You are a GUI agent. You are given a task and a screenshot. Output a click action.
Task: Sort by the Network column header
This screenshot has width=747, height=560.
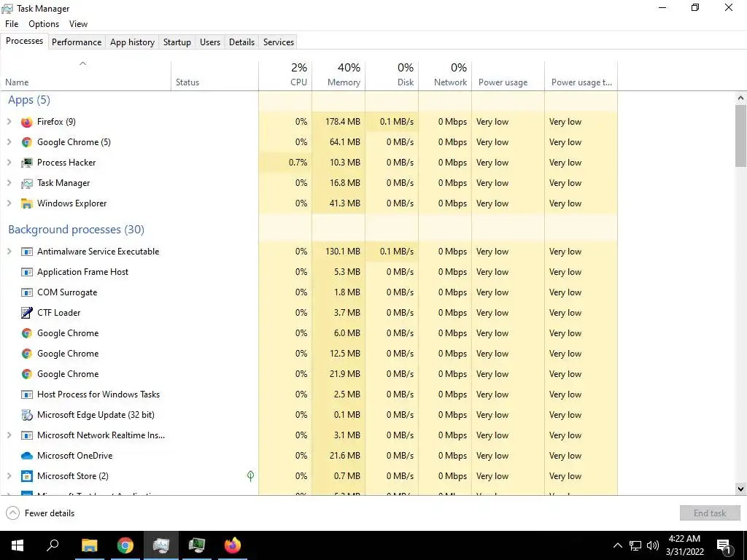(446, 76)
